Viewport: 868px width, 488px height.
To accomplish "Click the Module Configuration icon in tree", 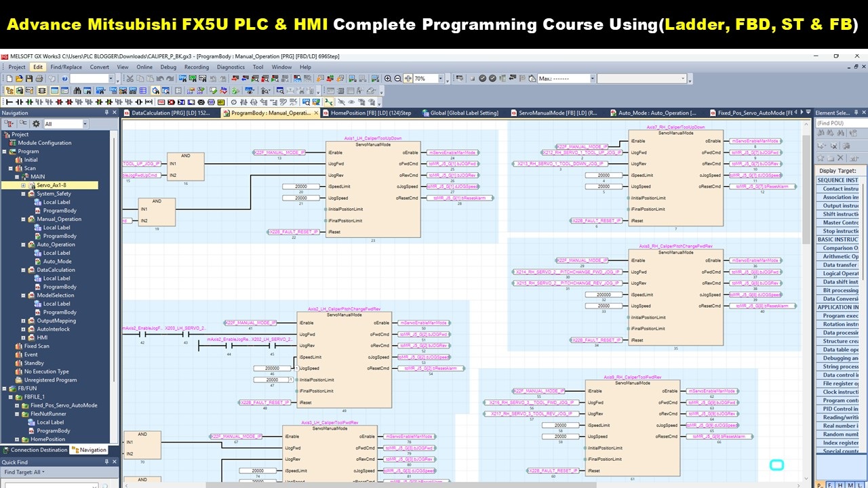I will pos(13,143).
